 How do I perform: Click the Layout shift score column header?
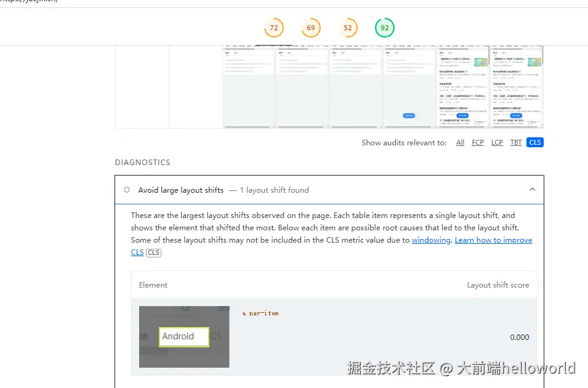[x=498, y=285]
